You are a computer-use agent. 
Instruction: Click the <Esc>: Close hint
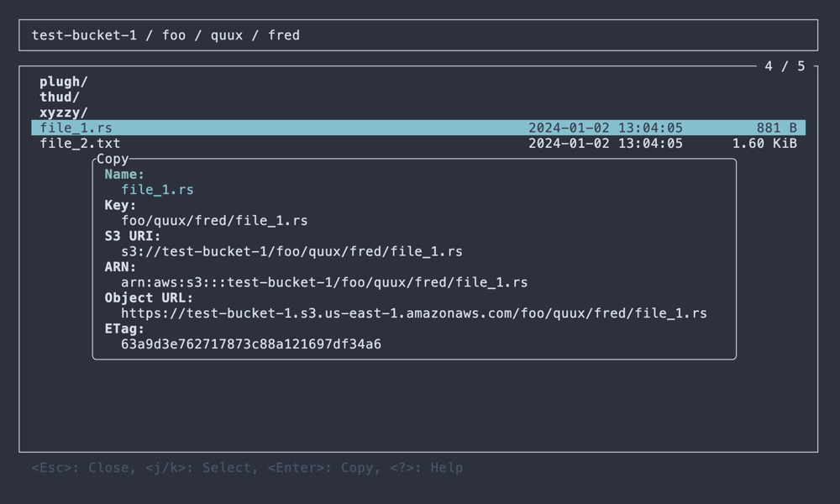pos(81,468)
